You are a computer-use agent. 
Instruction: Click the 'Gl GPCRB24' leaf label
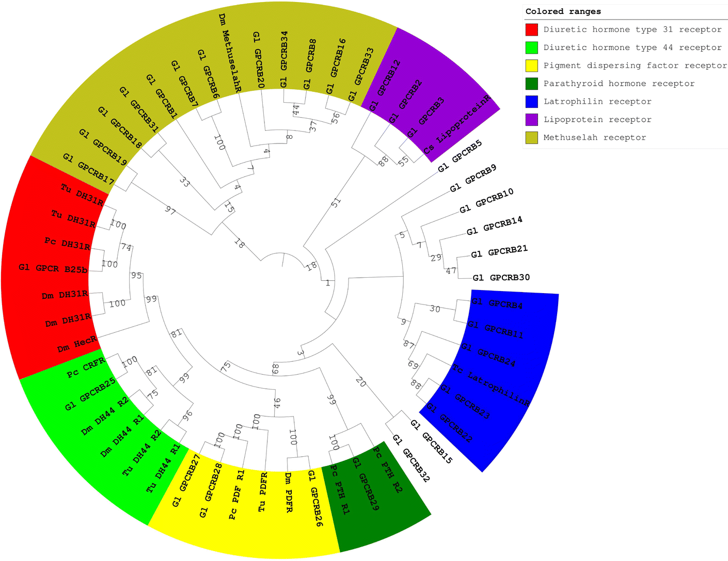488,354
